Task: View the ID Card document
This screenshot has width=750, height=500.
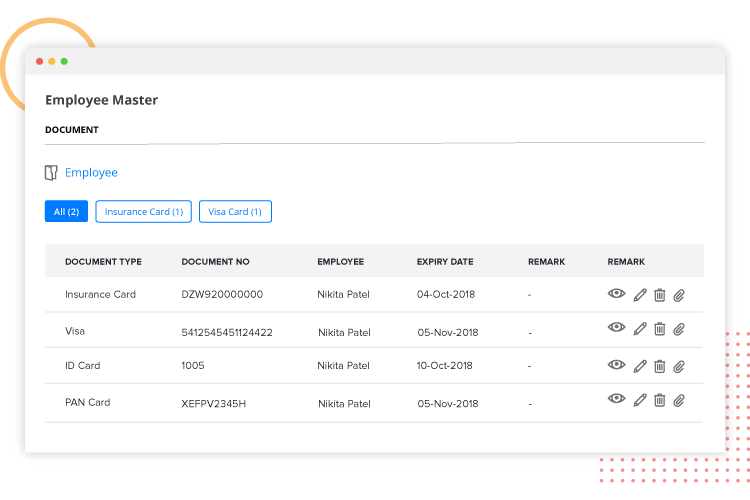Action: [x=617, y=365]
